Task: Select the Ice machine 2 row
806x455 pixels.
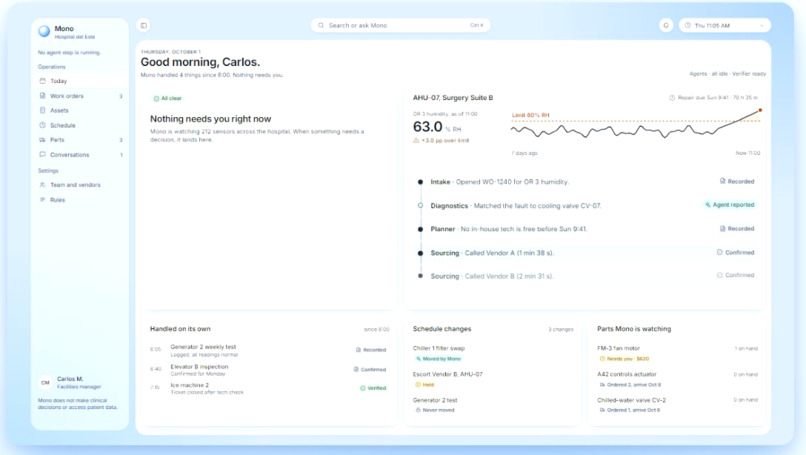Action: pos(268,388)
